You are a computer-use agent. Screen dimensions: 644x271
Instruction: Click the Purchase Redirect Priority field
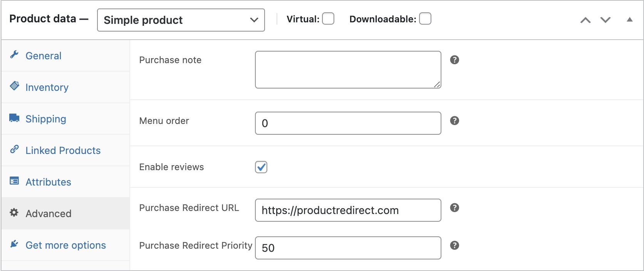pos(348,248)
